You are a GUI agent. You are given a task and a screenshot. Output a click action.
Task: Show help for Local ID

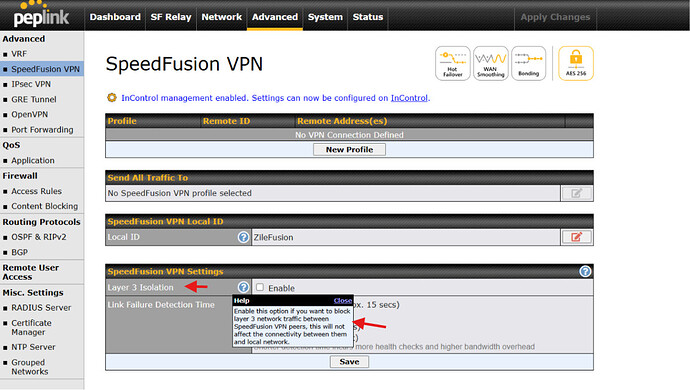[243, 237]
